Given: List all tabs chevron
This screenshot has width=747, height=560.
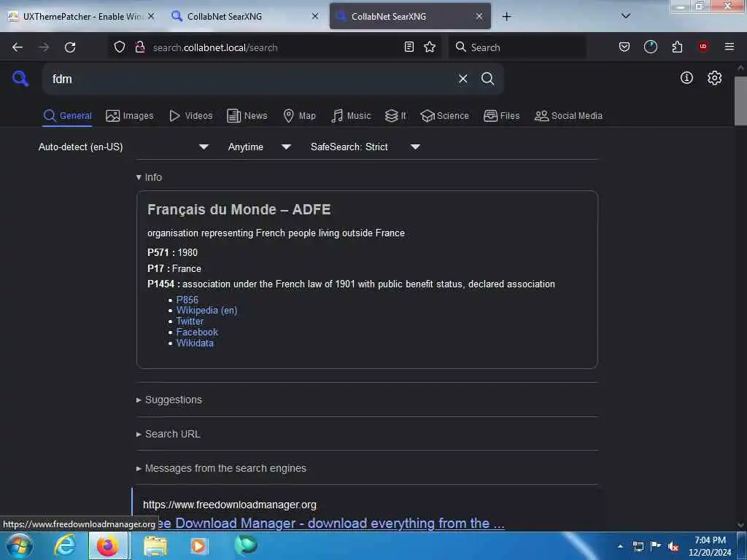Looking at the screenshot, I should [x=626, y=16].
